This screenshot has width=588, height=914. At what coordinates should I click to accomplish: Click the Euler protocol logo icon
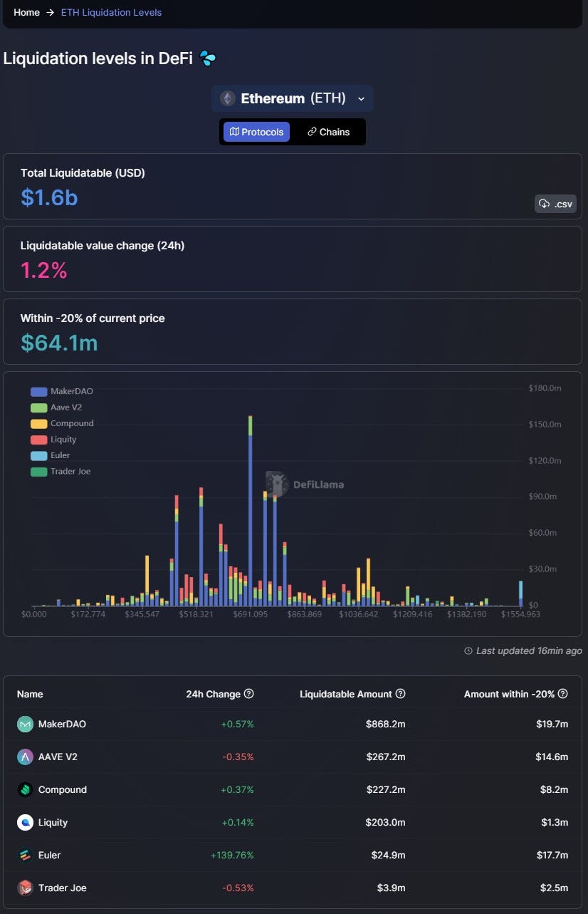click(x=26, y=856)
